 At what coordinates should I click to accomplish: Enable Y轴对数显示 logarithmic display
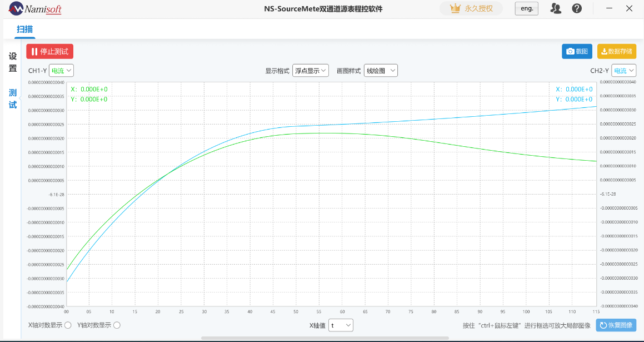[x=117, y=325]
